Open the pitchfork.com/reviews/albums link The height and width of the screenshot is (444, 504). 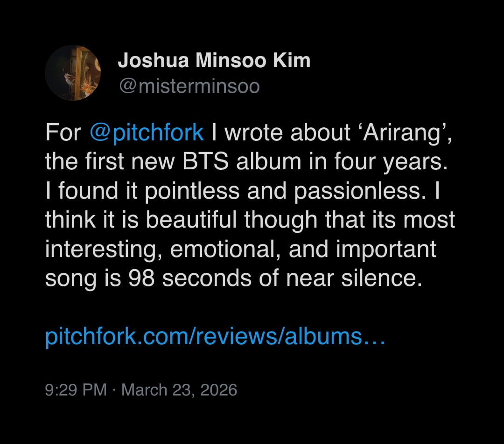tap(215, 337)
